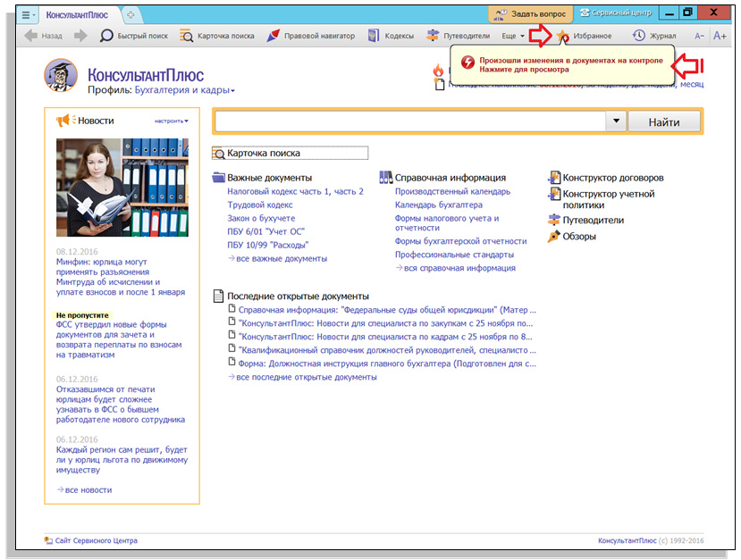Open a new tab with plus button

(131, 14)
